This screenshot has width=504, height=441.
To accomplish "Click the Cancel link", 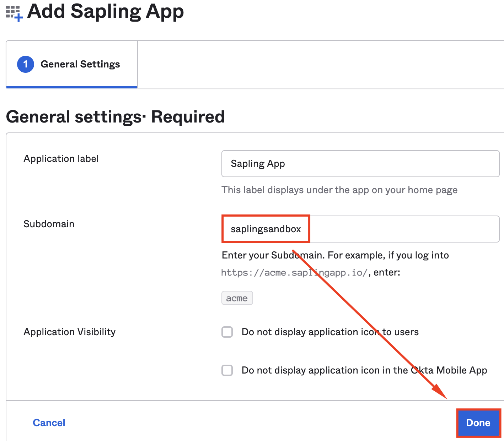I will pos(49,423).
